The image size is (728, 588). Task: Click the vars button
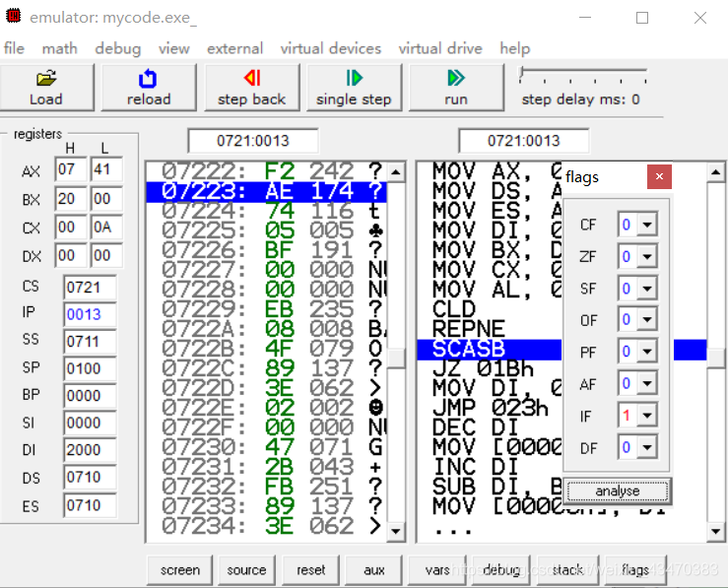click(x=437, y=570)
